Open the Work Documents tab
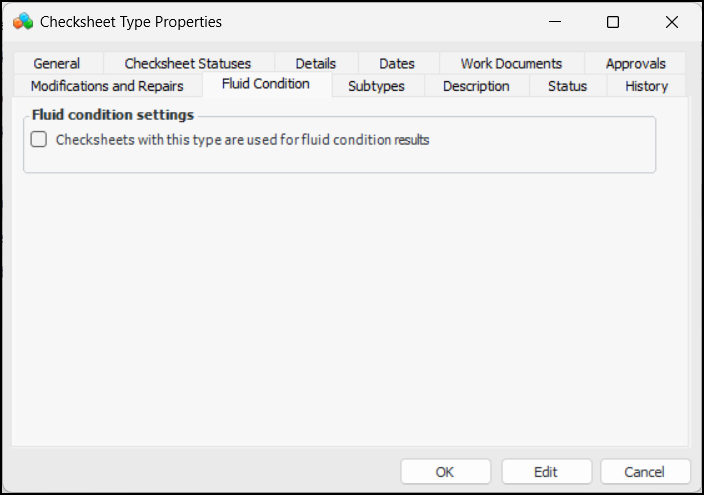 click(511, 63)
